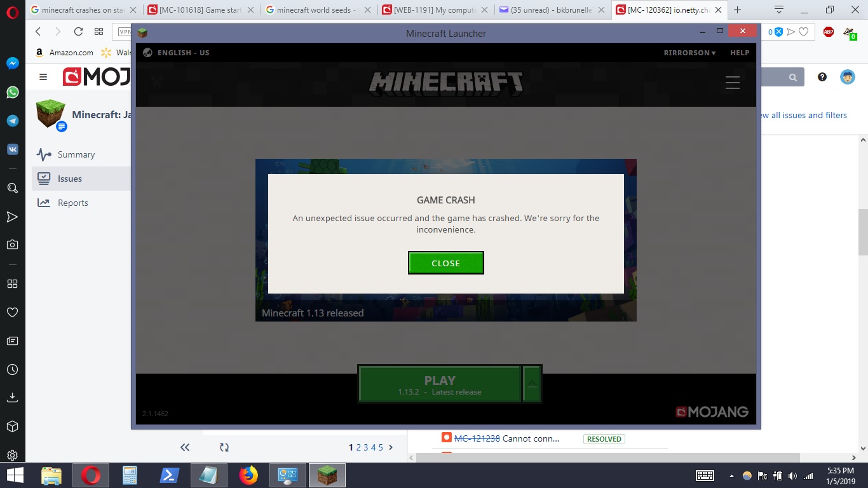Open the tab list menu in title bar
This screenshot has height=488, width=868.
pyautogui.click(x=779, y=10)
